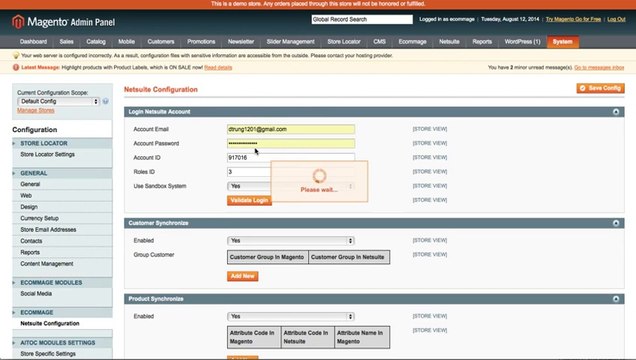The height and width of the screenshot is (360, 636).
Task: Open the CMS menu
Action: click(x=379, y=42)
